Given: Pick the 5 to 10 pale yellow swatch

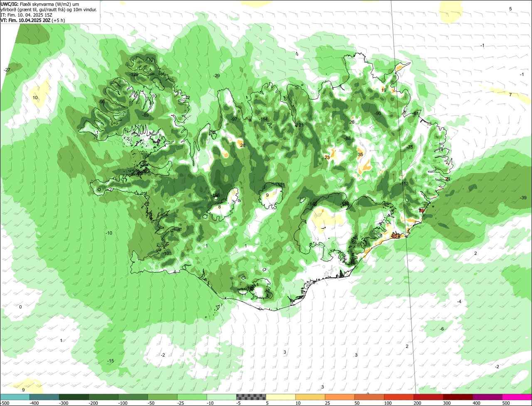Looking at the screenshot, I should tap(281, 397).
